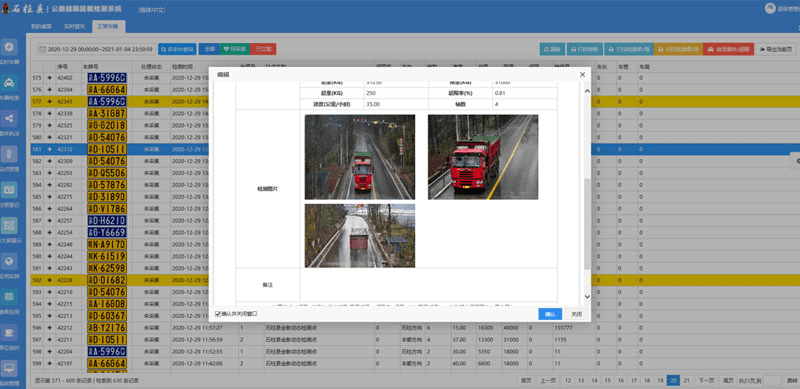The width and height of the screenshot is (800, 389).
Task: Open the table-grid sidebar icon
Action: [9, 297]
